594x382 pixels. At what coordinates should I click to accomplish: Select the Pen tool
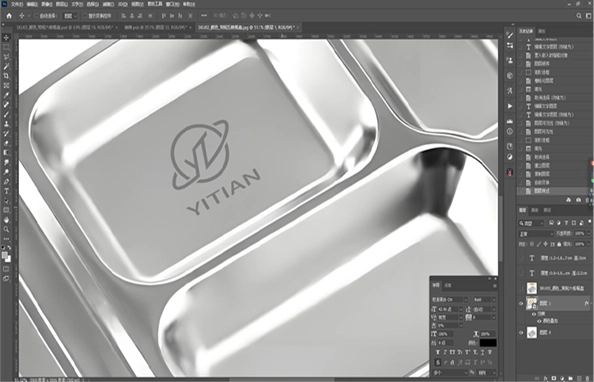coord(6,182)
